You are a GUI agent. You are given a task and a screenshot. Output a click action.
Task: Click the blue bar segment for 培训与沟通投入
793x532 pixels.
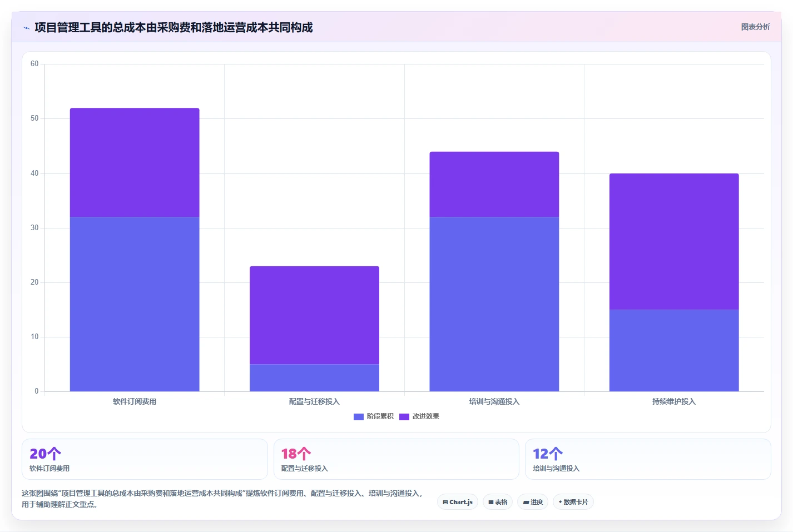click(494, 304)
